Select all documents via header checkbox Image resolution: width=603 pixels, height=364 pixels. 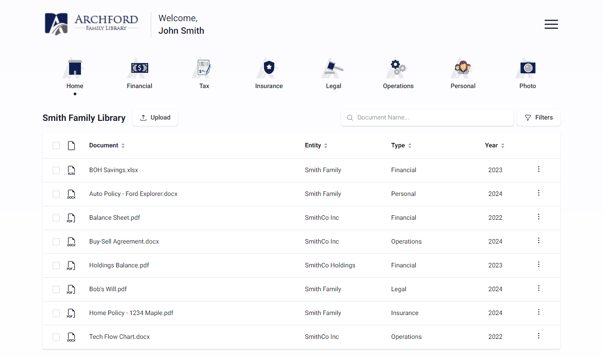56,145
